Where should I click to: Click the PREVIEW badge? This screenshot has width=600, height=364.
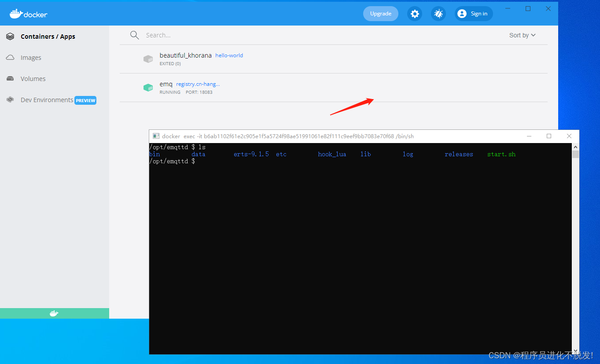85,100
